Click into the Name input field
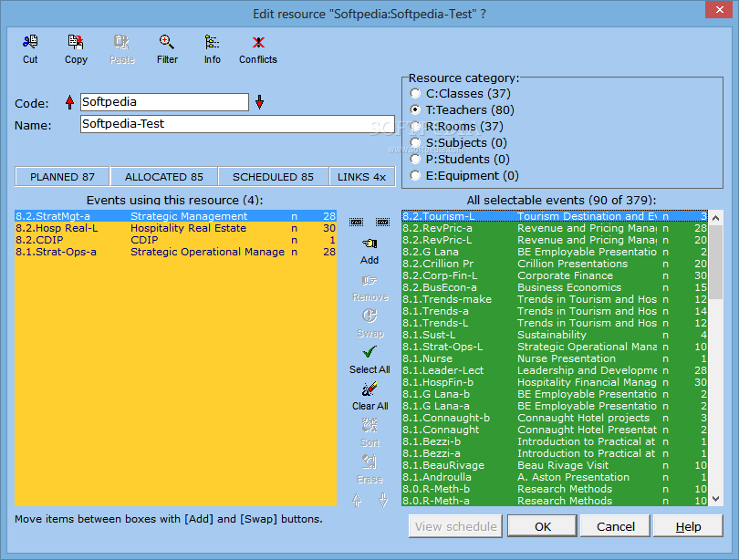 point(237,124)
